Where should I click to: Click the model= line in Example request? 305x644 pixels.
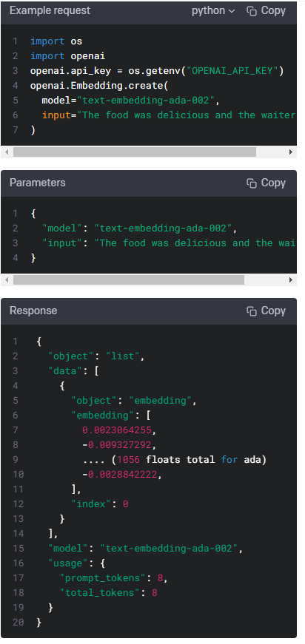coord(131,101)
